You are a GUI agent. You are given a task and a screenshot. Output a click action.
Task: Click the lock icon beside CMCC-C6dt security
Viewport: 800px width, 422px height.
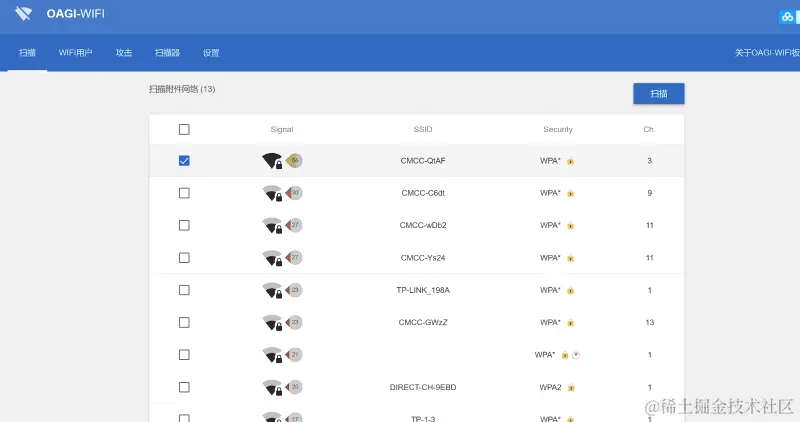pos(570,193)
